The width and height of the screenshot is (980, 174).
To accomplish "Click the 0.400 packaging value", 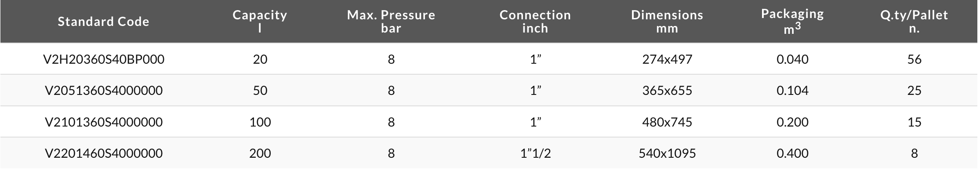I will tap(792, 153).
